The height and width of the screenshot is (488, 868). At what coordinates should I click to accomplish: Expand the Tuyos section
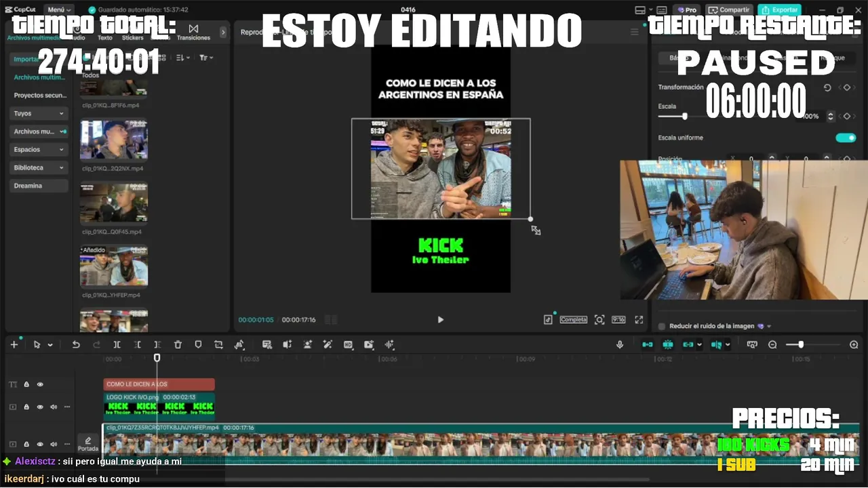[x=39, y=113]
